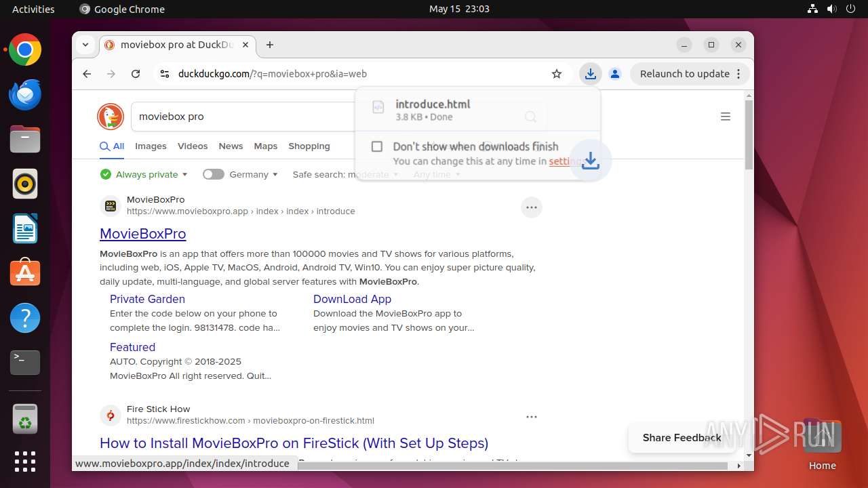Click the vertical page scrollbar
The height and width of the screenshot is (488, 868).
(749, 136)
